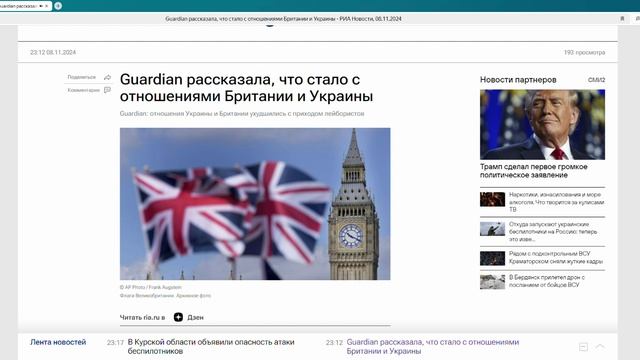640x360 pixels.
Task: Open the Наркотики, изнасилования и море алкоголя story
Action: (556, 202)
